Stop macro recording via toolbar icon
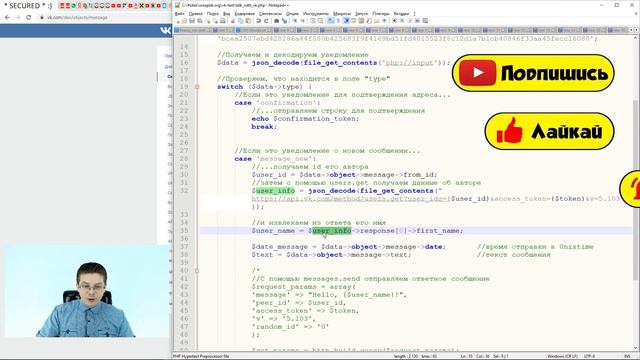Viewport: 640px width, 360px height. point(402,21)
